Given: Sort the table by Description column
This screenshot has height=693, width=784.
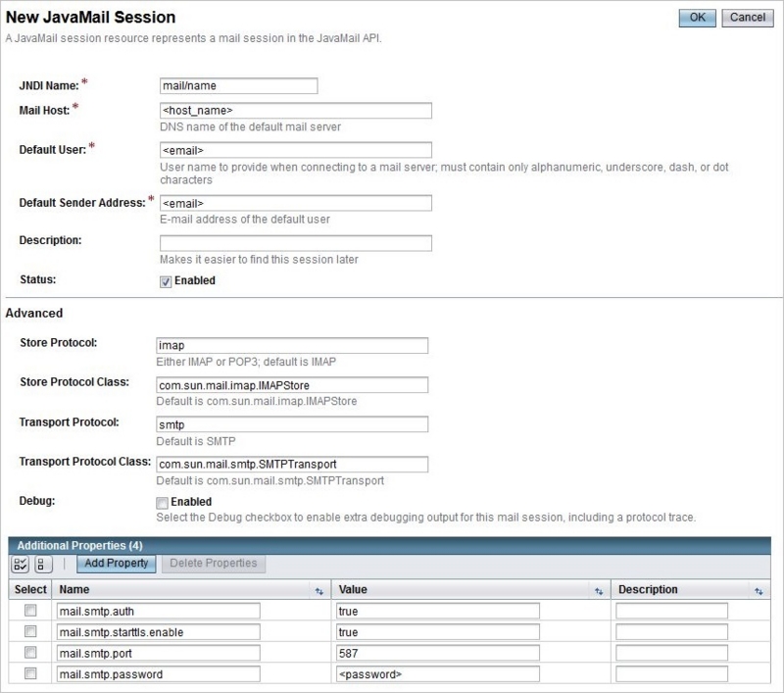Looking at the screenshot, I should tap(759, 591).
